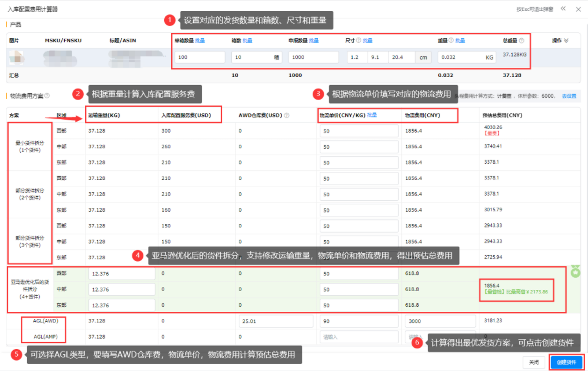Viewport: 588px width, 371px height.
Task: Edit 物流单价 in the 2个货件 中部 row
Action: point(359,194)
